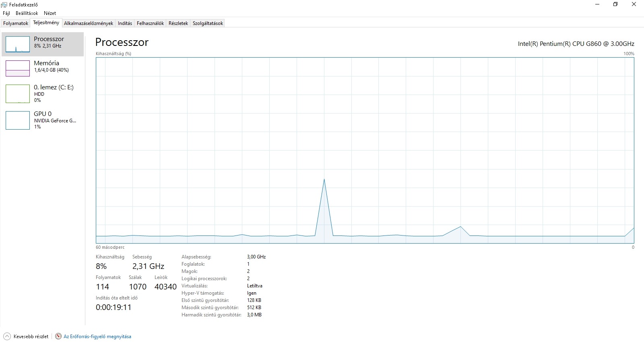This screenshot has height=345, width=644.
Task: Click the large CPU utilization graph
Action: [365, 150]
